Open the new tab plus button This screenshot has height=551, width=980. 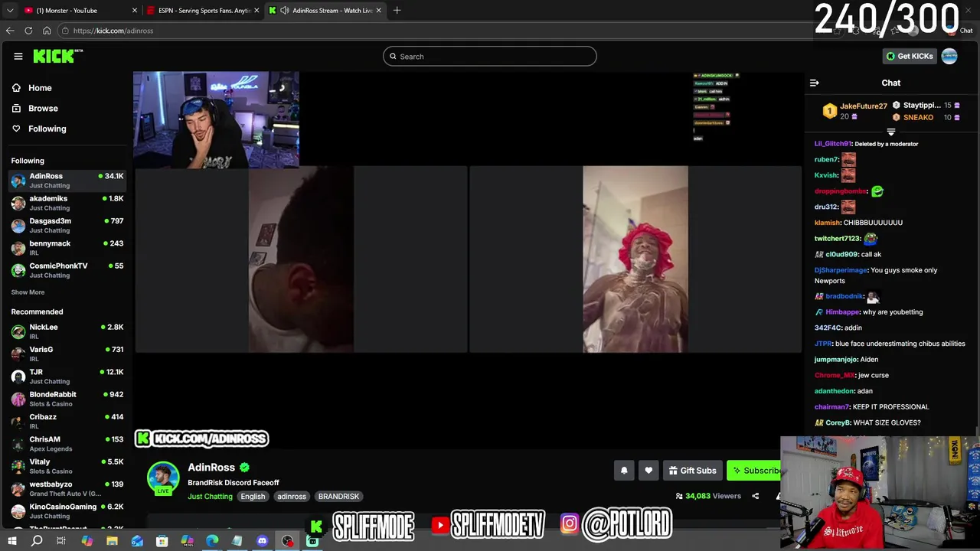[397, 11]
